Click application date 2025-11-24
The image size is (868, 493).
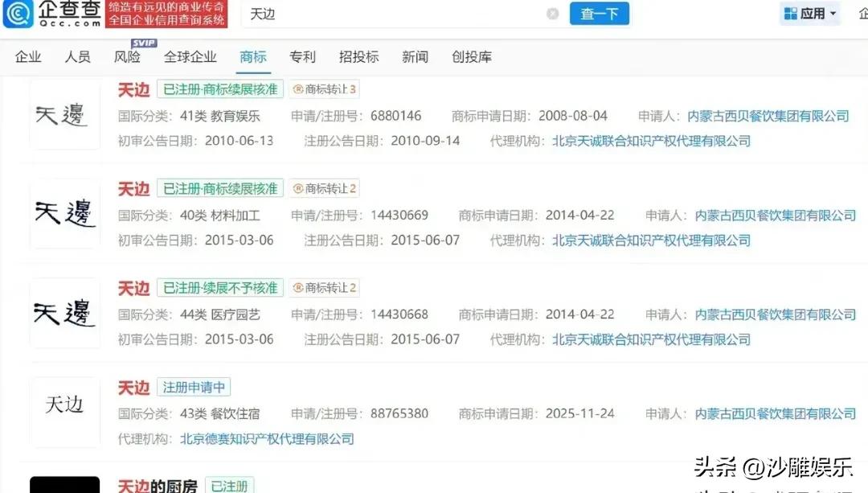[x=580, y=413]
